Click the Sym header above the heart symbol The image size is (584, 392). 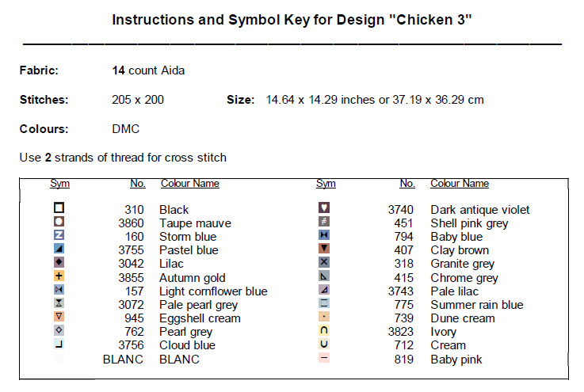326,184
